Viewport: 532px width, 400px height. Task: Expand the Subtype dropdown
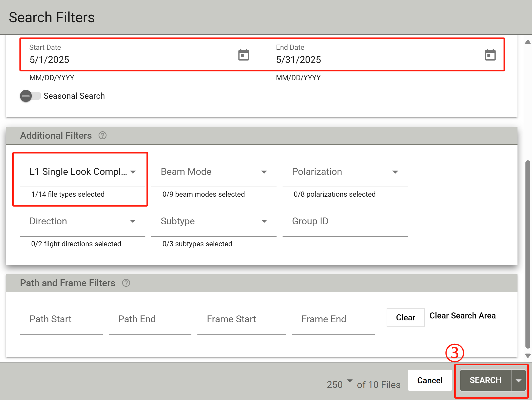tap(214, 221)
